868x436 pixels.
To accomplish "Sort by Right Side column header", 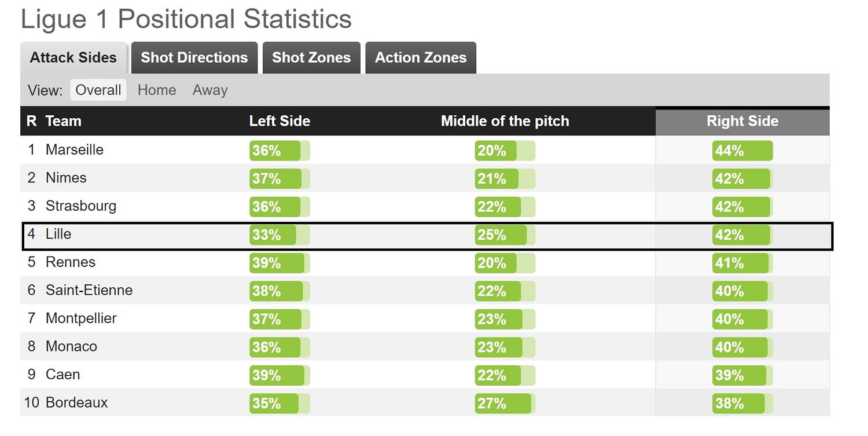I will coord(742,121).
